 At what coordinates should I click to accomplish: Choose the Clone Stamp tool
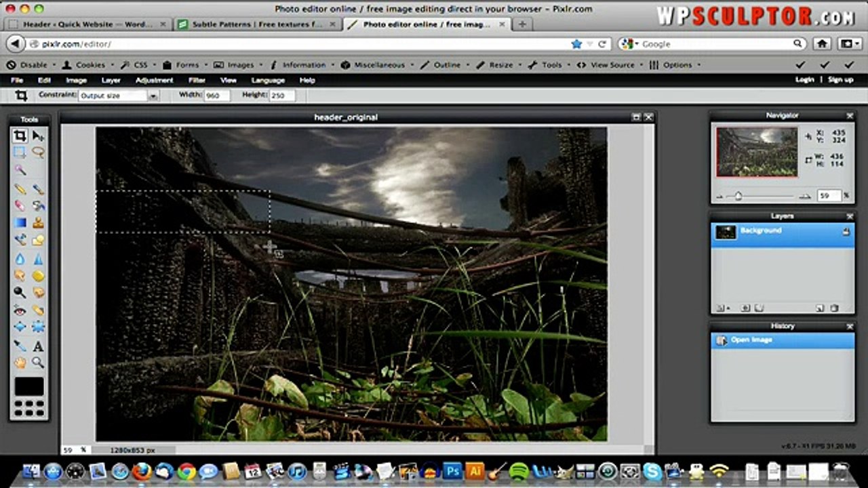[39, 222]
